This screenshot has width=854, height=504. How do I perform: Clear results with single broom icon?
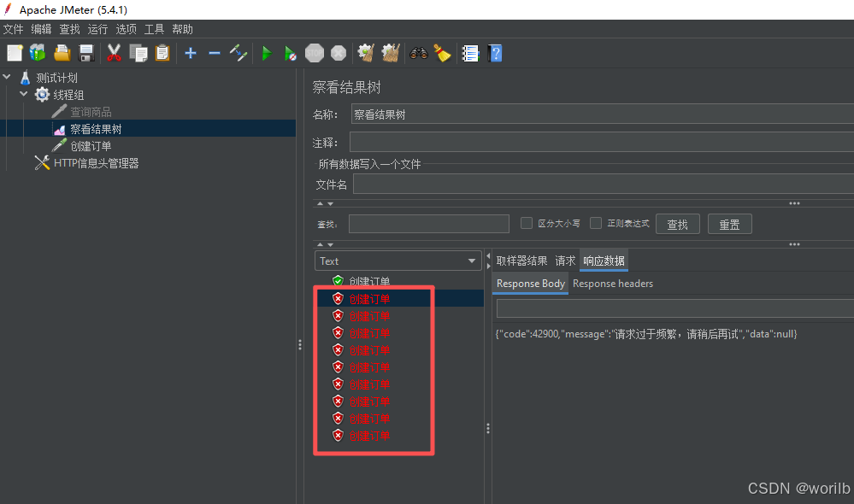coord(366,53)
